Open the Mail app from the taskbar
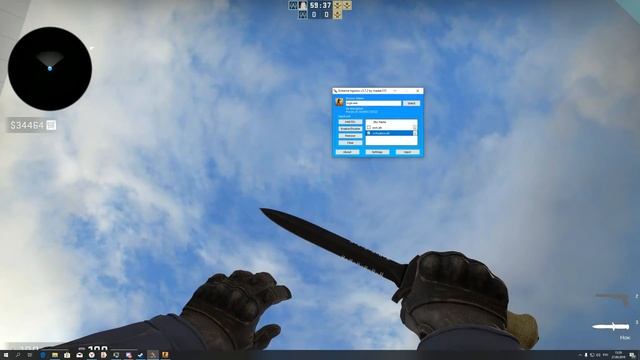 [80, 355]
